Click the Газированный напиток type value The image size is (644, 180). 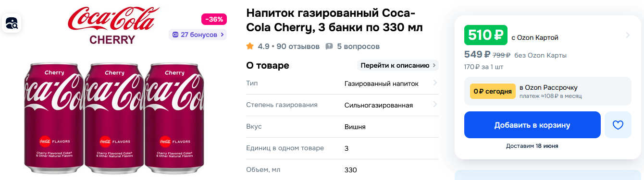(x=382, y=84)
